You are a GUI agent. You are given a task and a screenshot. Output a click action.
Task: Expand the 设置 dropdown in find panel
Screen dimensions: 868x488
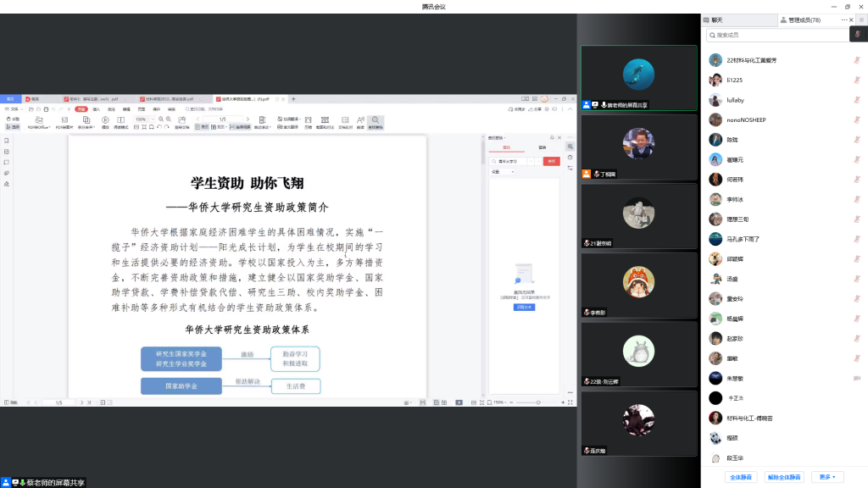502,172
